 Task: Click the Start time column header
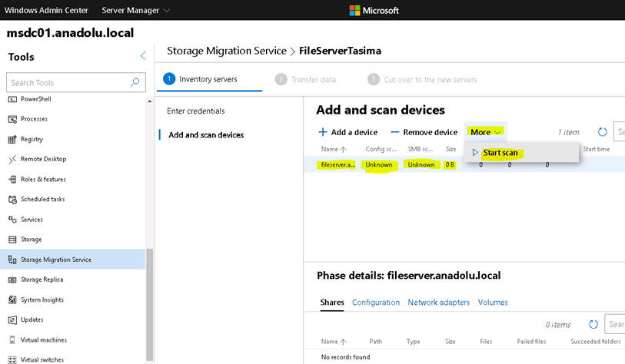[x=596, y=149]
